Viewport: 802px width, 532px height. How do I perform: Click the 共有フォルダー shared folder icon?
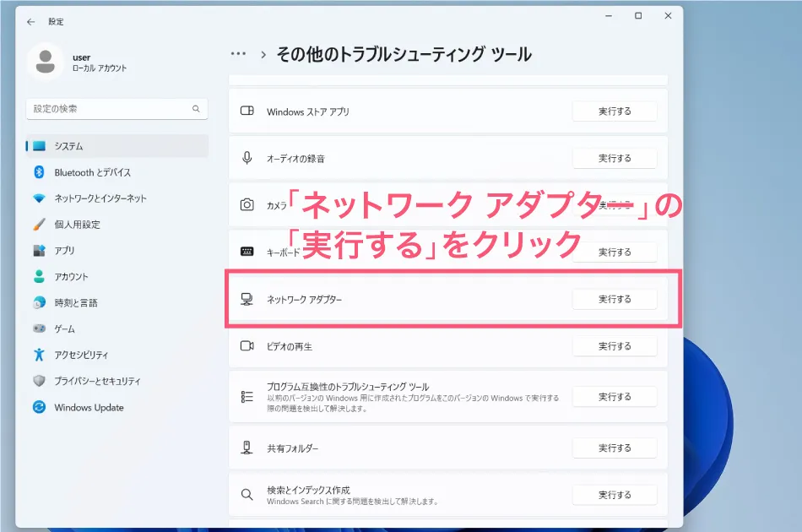[x=246, y=448]
